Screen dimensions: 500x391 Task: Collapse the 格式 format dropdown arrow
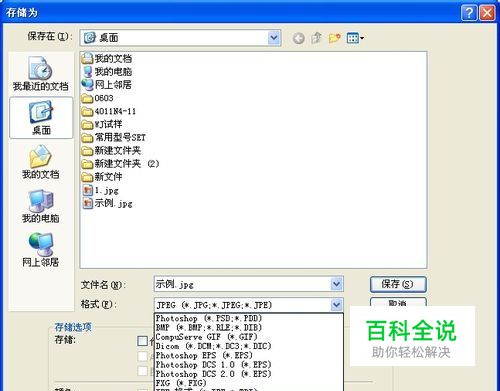point(336,305)
